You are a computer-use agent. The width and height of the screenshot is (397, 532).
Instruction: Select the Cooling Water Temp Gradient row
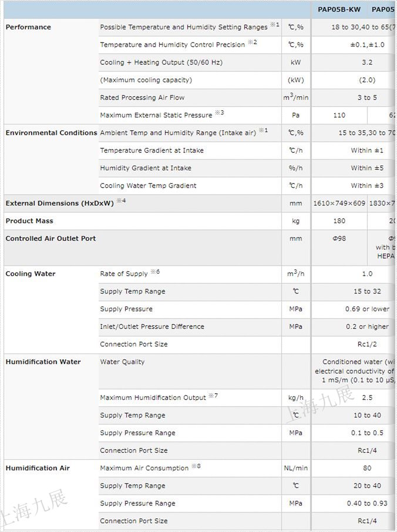point(148,186)
